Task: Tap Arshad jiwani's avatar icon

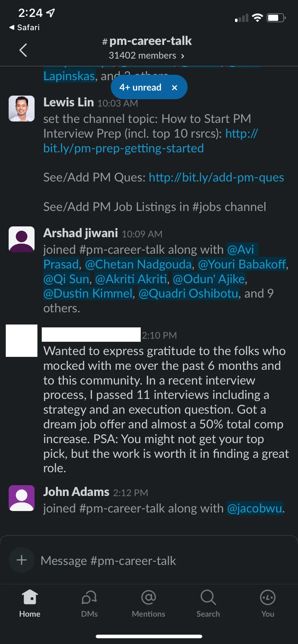Action: point(22,239)
